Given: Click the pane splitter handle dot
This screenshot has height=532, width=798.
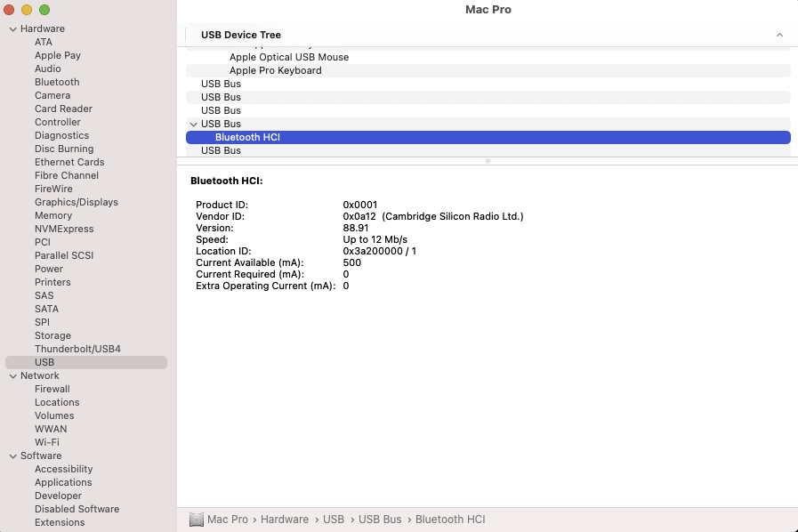Looking at the screenshot, I should (488, 161).
